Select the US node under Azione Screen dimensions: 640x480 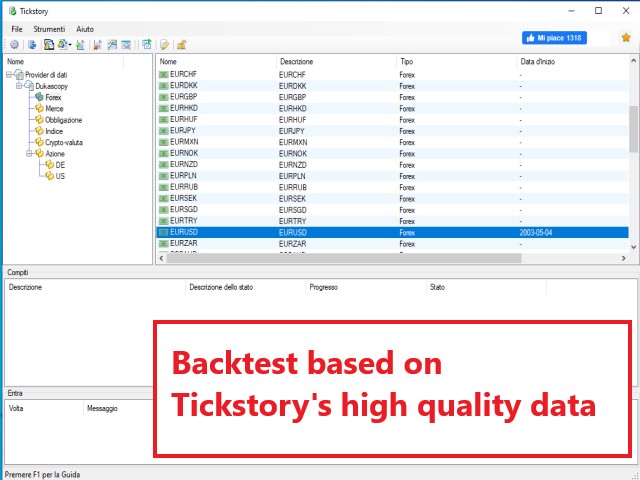point(60,176)
